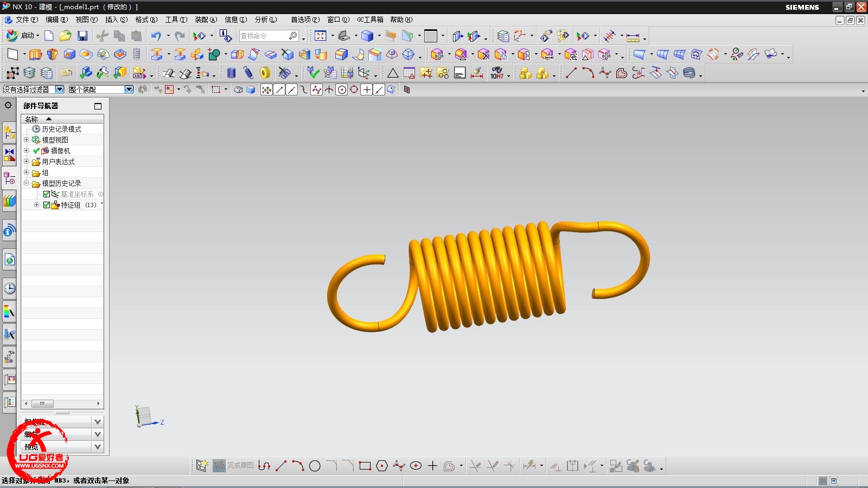The width and height of the screenshot is (868, 488).
Task: Expand the 摄像机 tree node
Action: (x=26, y=151)
